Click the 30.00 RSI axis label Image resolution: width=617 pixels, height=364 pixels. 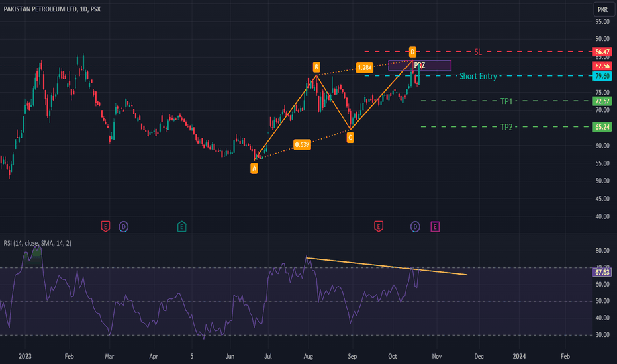602,335
